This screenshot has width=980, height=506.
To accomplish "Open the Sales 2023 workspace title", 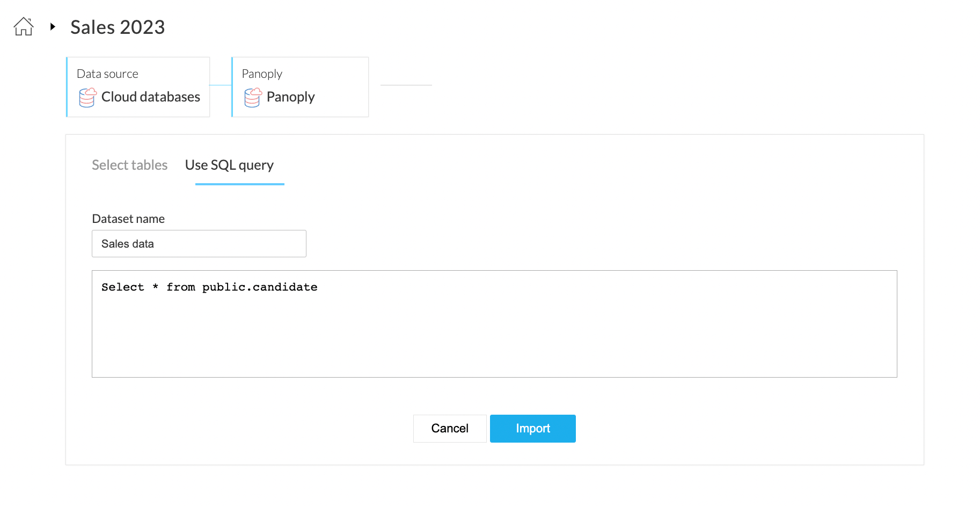I will pyautogui.click(x=118, y=27).
